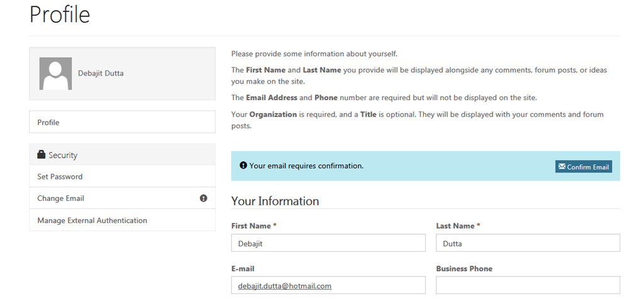Click the 'Your email requires confirmation' message

[x=306, y=166]
